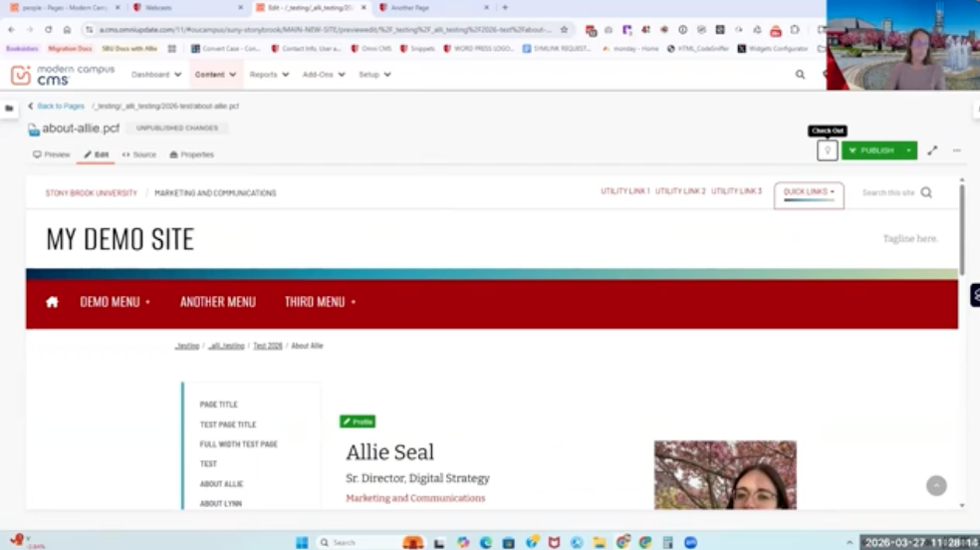Screen dimensions: 980x550
Task: Select Full Width Test Page in side navigation
Action: (x=238, y=444)
